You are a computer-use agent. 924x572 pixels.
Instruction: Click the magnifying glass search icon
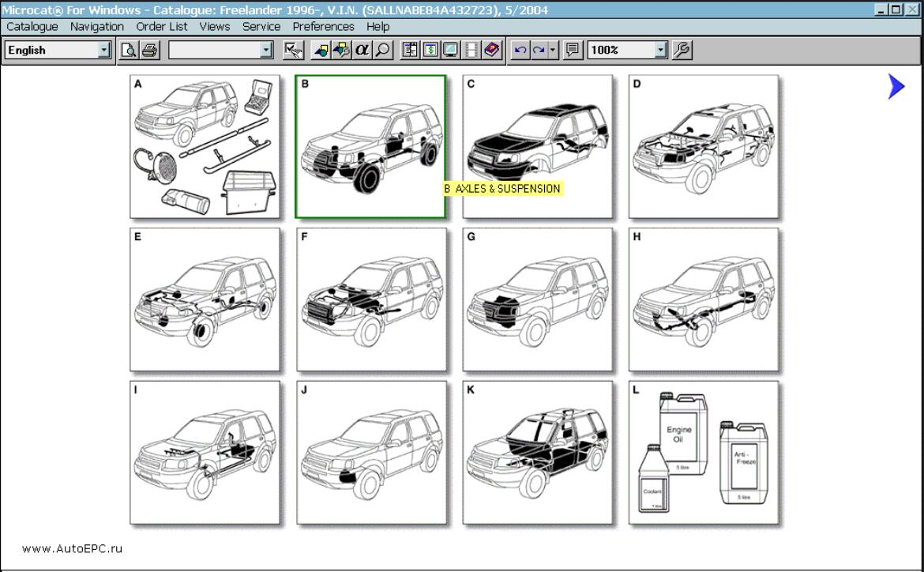pos(381,49)
